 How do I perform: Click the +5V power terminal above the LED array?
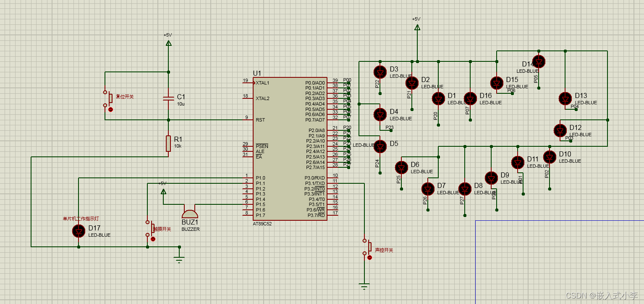pyautogui.click(x=417, y=27)
